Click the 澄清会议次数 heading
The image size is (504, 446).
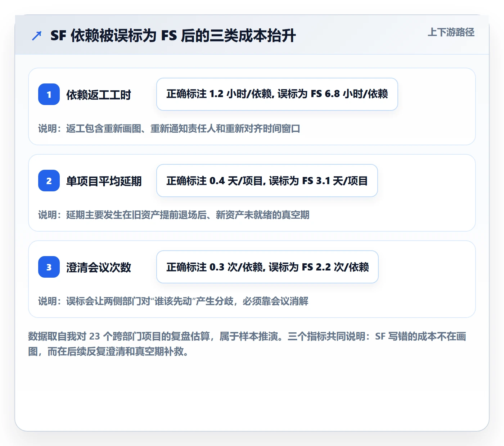coord(99,268)
